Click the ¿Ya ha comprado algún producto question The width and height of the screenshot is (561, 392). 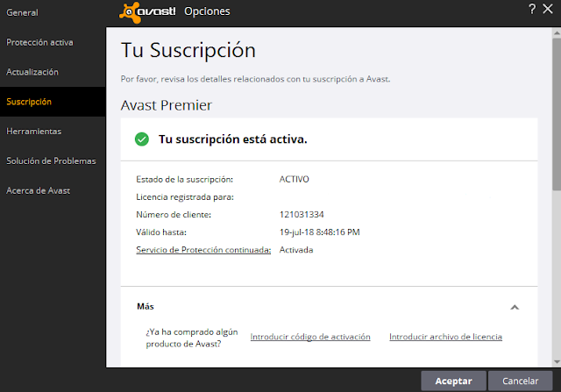192,338
